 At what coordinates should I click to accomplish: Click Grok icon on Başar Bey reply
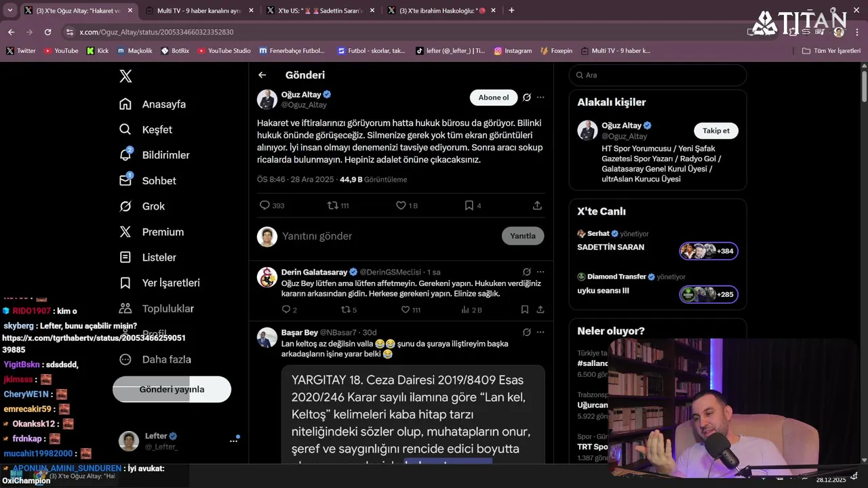pyautogui.click(x=527, y=332)
